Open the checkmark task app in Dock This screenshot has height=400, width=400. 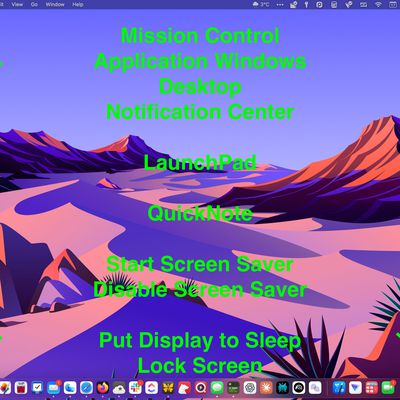(x=37, y=388)
